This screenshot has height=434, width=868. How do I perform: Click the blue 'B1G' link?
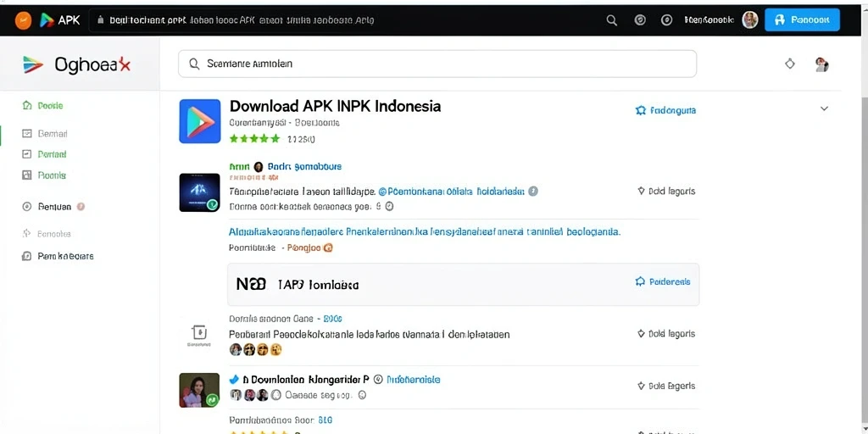tap(326, 420)
